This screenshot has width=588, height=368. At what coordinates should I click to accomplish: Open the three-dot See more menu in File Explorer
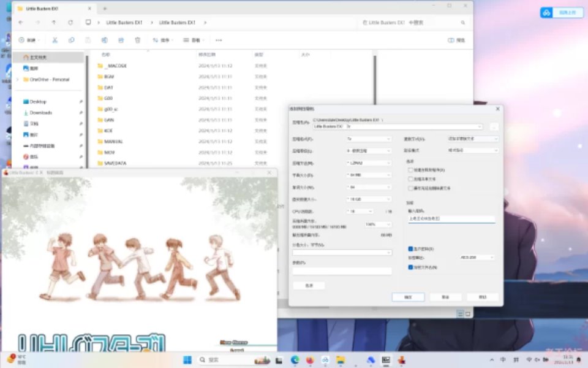point(219,40)
